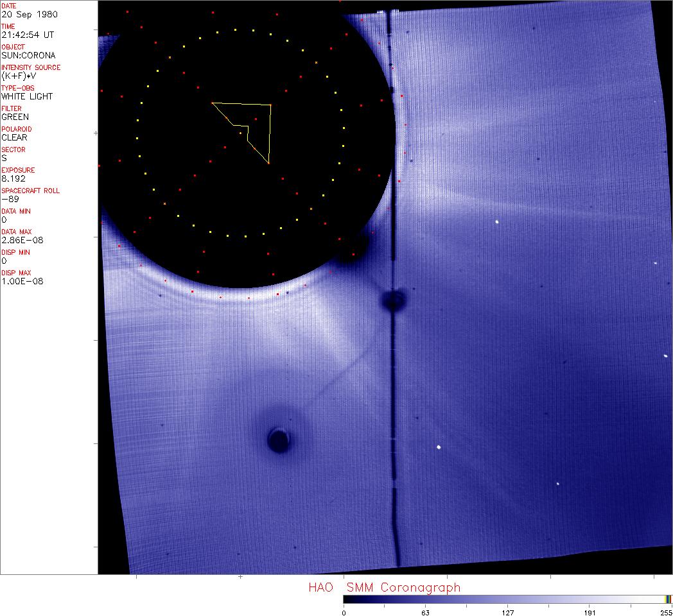
Task: Click the display max value "1.00E-08"
Action: click(22, 281)
